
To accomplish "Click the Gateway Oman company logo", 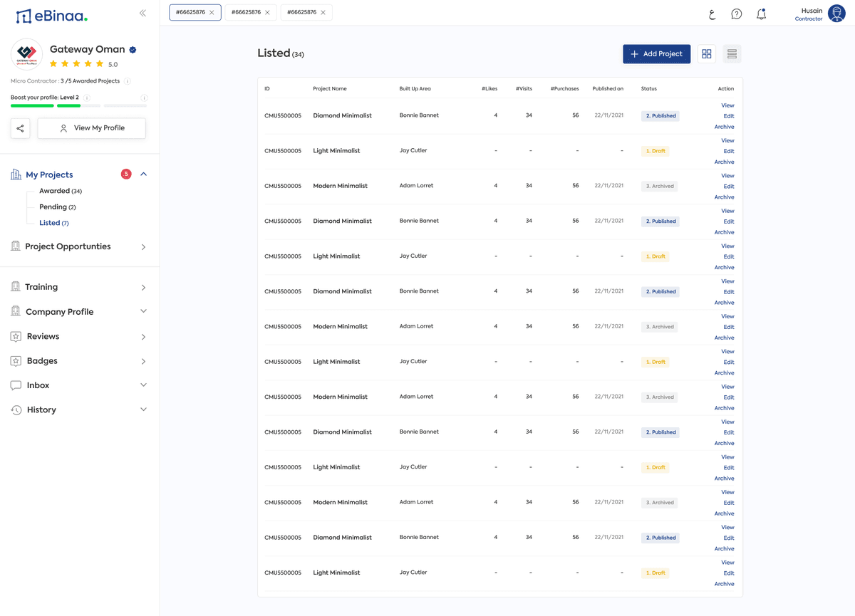I will (x=27, y=54).
